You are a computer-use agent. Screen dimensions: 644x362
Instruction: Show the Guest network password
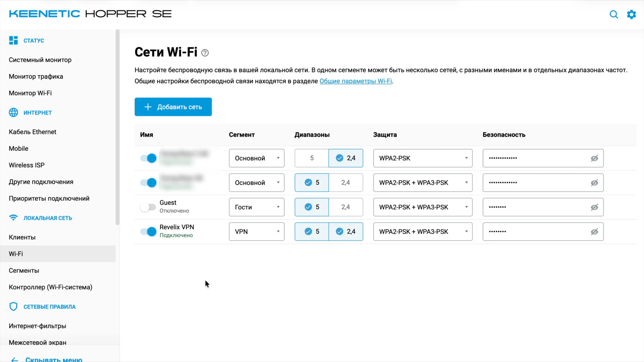point(594,207)
